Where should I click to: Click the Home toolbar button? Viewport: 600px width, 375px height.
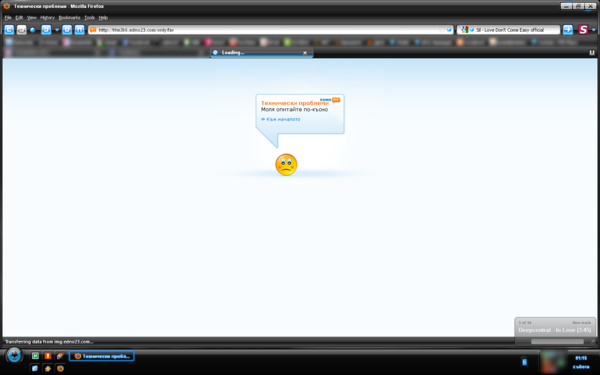[x=79, y=29]
